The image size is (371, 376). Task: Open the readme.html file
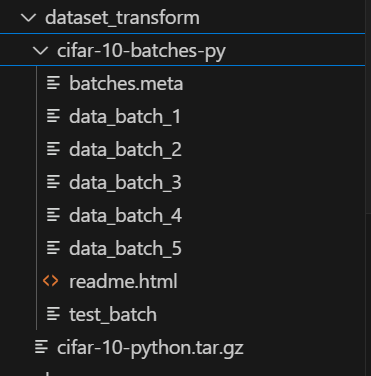pos(123,281)
